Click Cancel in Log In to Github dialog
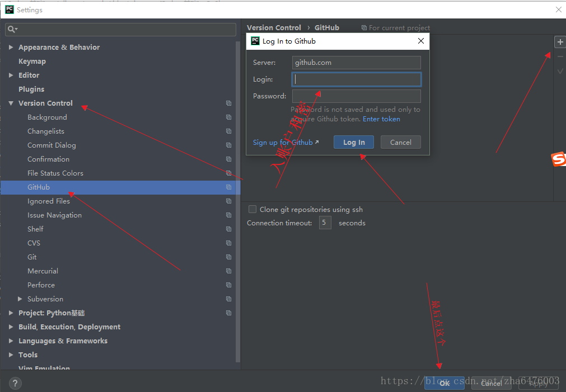The height and width of the screenshot is (392, 566). pyautogui.click(x=401, y=142)
